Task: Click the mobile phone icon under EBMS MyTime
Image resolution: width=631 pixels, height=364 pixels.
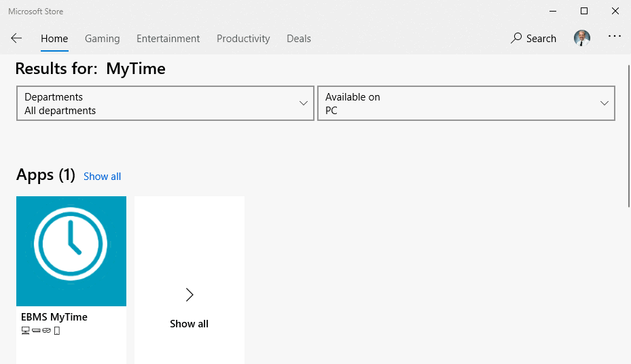Action: point(57,331)
